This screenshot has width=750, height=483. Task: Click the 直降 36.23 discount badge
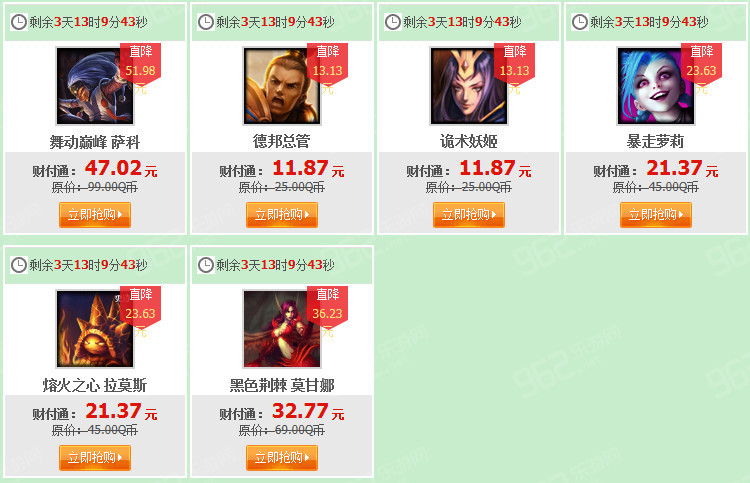(x=327, y=307)
